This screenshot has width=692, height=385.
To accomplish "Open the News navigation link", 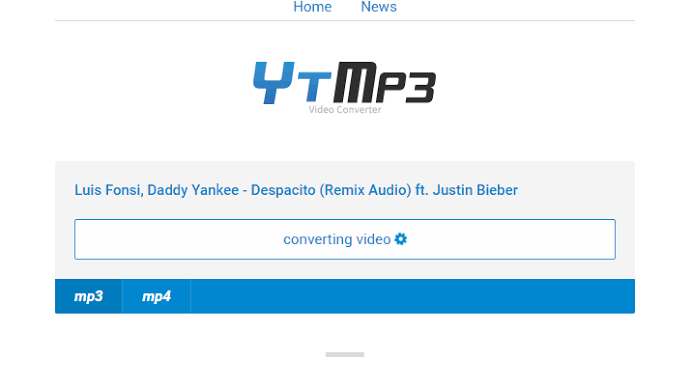I will 379,7.
